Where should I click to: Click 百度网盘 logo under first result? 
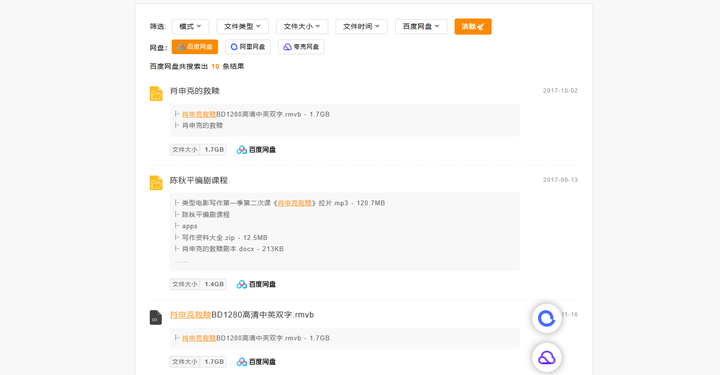(256, 150)
